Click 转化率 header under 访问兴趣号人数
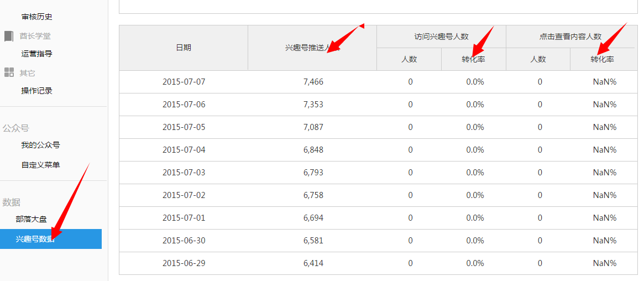Screen dimensions: 644x281 tap(474, 59)
